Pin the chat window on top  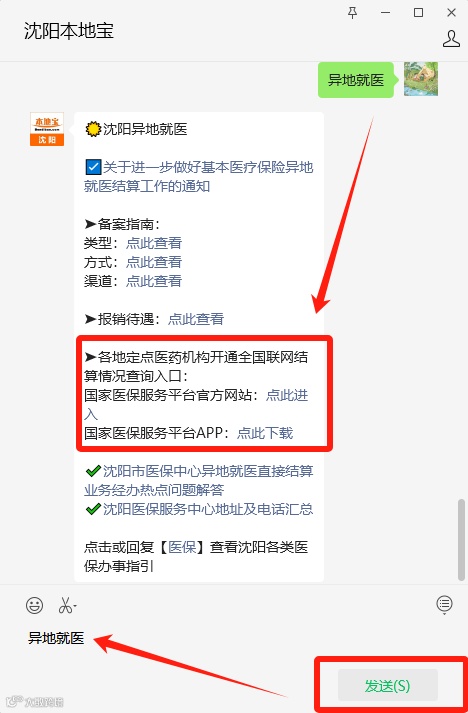[352, 13]
